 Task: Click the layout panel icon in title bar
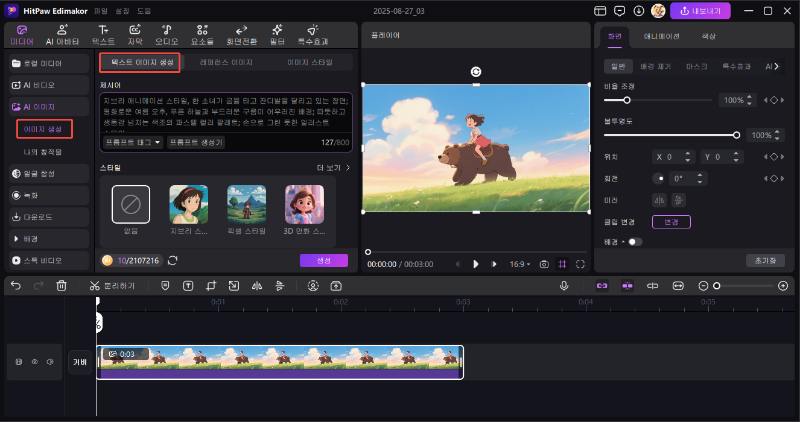coord(600,11)
